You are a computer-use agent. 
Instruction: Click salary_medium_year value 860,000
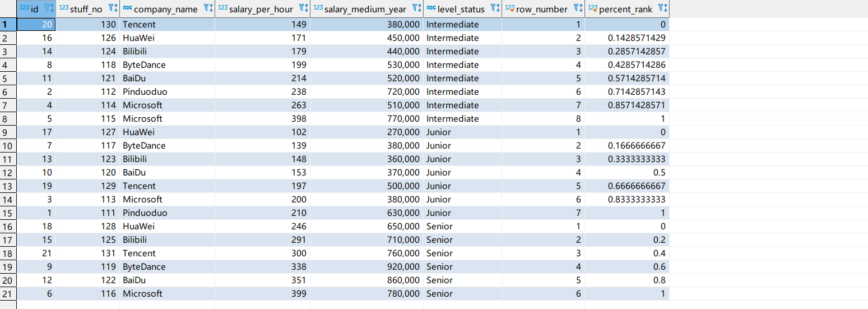click(366, 280)
